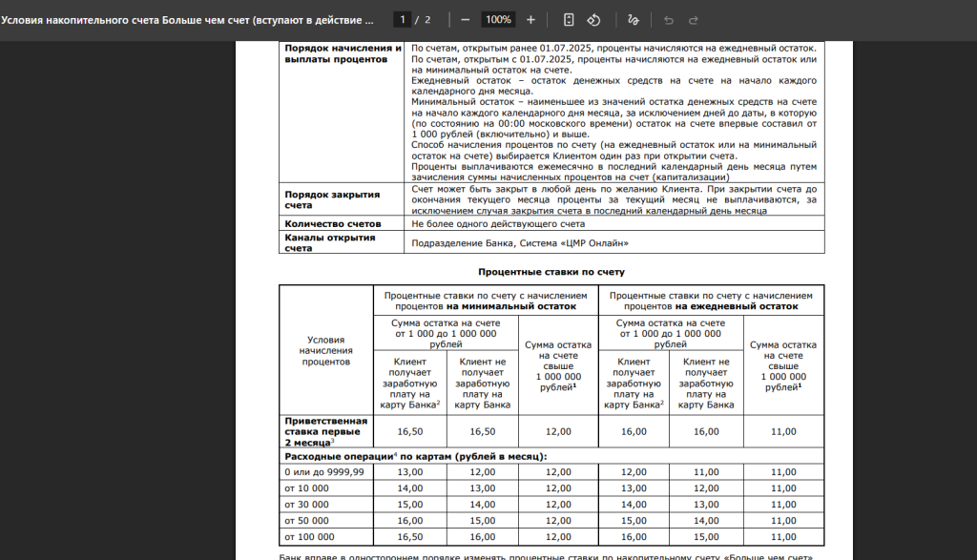
Task: Click 14,00 in the "от 50 000" row
Action: (706, 521)
